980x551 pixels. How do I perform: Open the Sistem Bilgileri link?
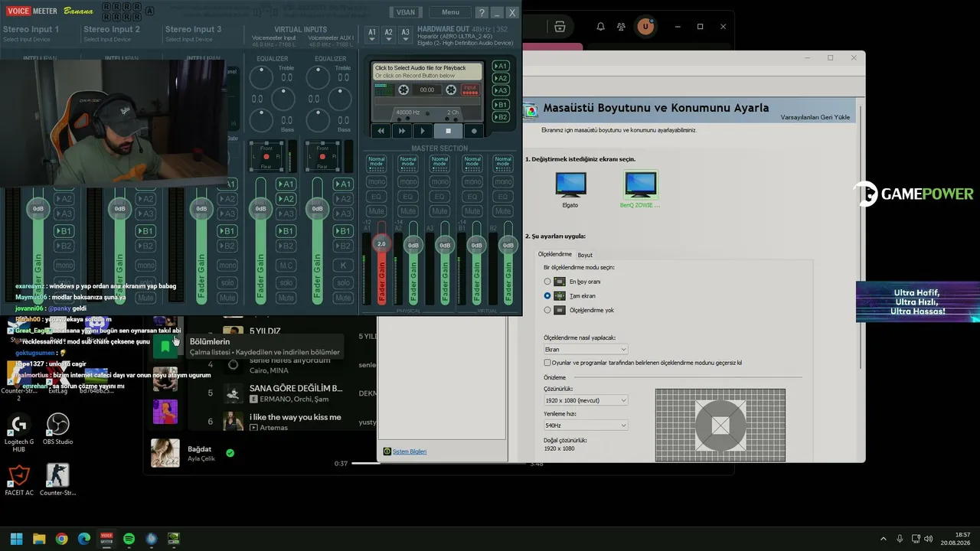pyautogui.click(x=410, y=452)
